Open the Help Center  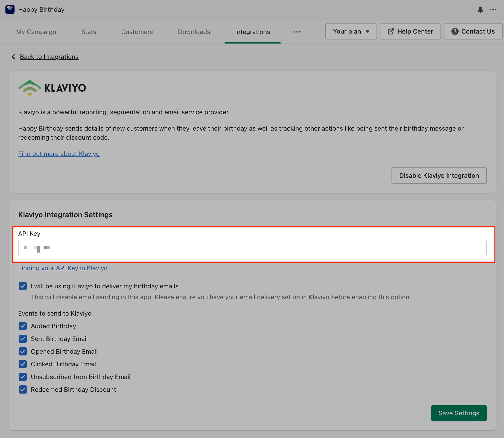click(x=411, y=31)
